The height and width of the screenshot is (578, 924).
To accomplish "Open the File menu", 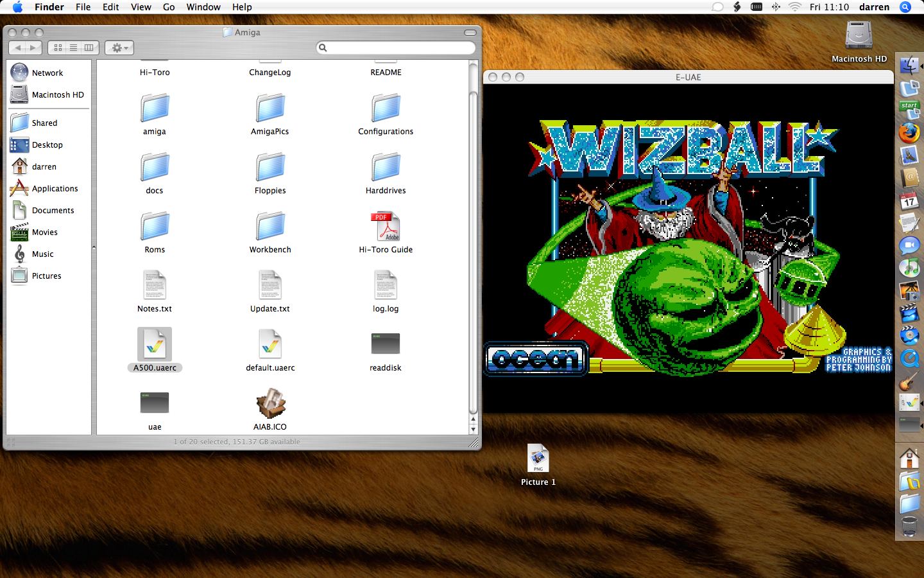I will point(83,7).
